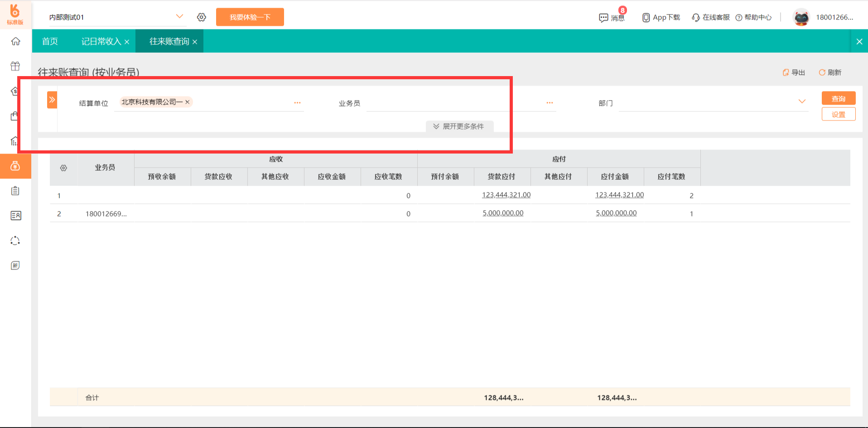Open App下载 download link
Image resolution: width=868 pixels, height=428 pixels.
coord(661,17)
